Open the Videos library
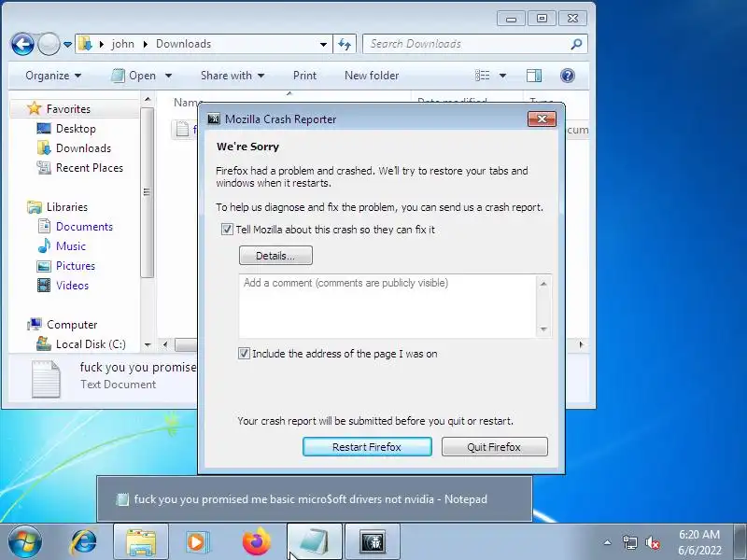747x560 pixels. coord(72,286)
